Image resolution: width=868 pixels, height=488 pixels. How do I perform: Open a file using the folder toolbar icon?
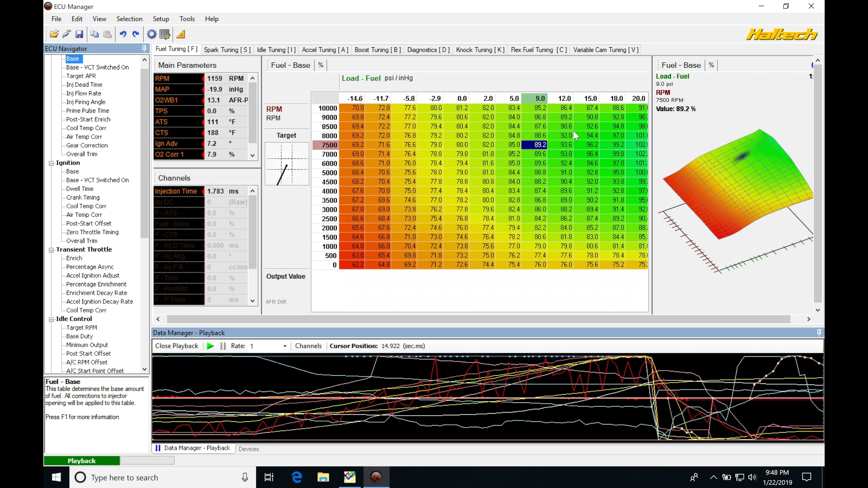coord(54,34)
